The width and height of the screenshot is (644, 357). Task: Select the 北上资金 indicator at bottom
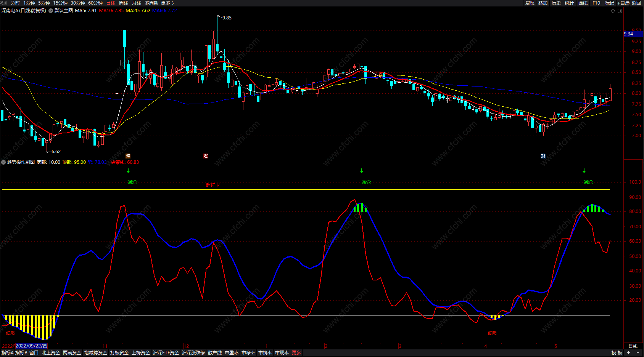click(x=51, y=353)
